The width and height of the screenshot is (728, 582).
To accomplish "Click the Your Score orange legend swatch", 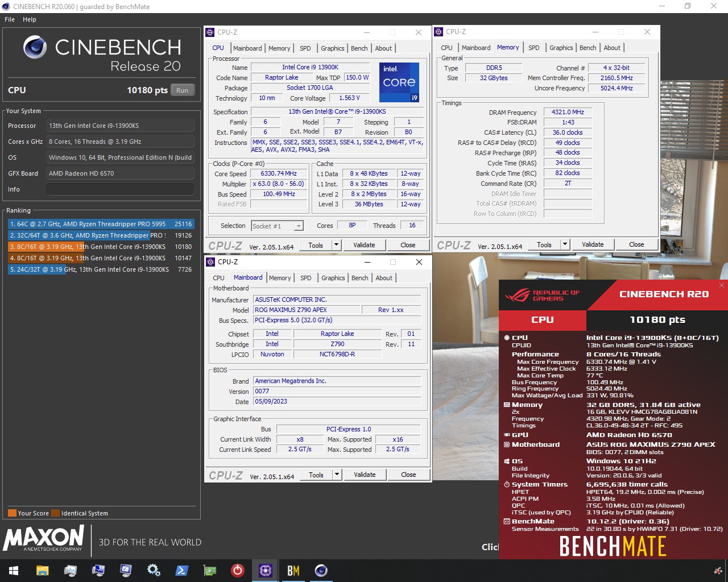I will [x=12, y=513].
